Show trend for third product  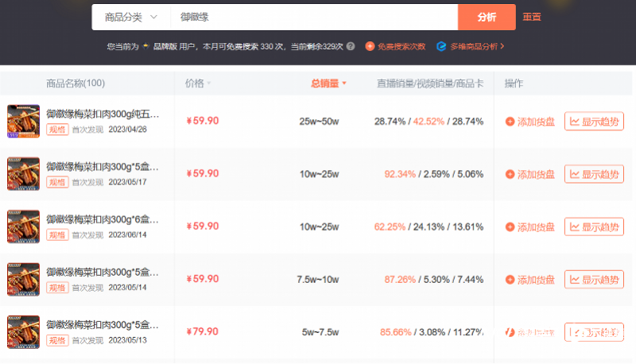pos(594,227)
